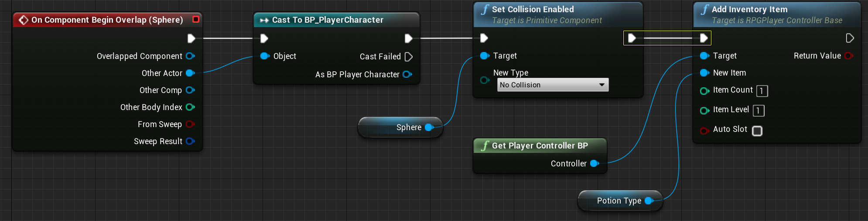Select the Get Player Controller BP node
This screenshot has width=868, height=221.
pos(540,145)
